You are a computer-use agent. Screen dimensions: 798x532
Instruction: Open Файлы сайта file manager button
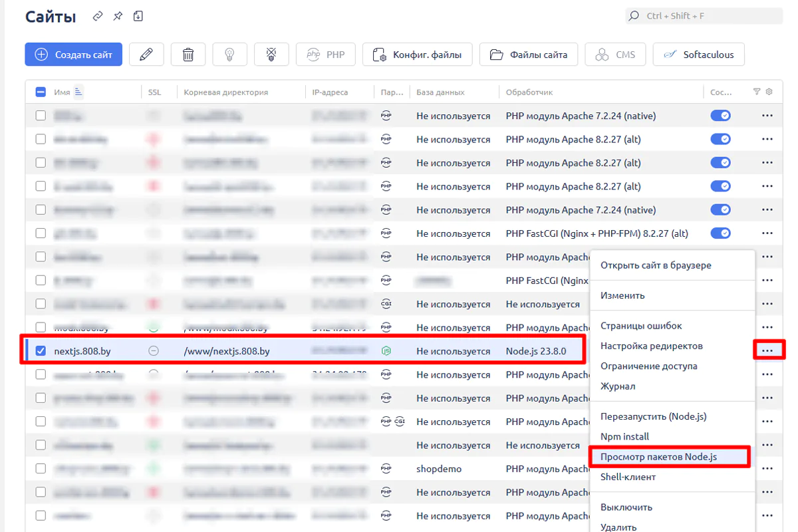(529, 55)
